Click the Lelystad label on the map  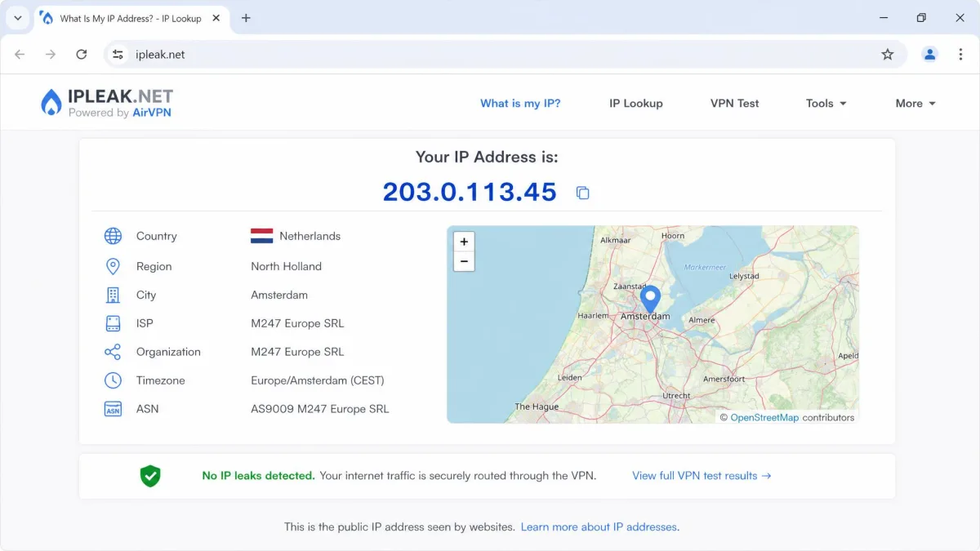[x=744, y=276]
